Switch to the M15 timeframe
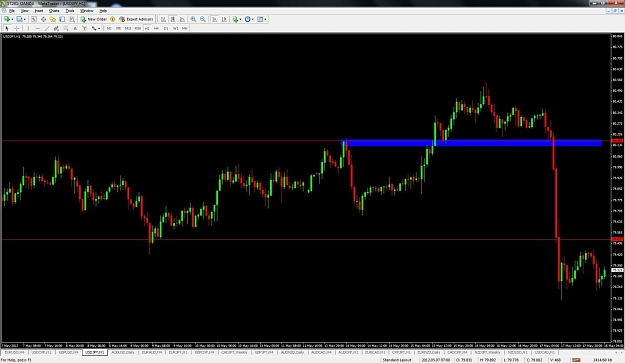Screen dimensions: 625x363 tap(128, 28)
